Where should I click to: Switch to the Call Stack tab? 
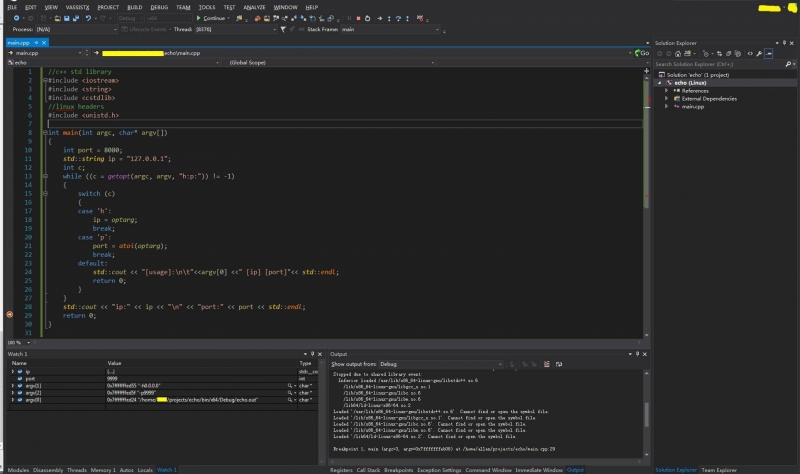pos(368,470)
